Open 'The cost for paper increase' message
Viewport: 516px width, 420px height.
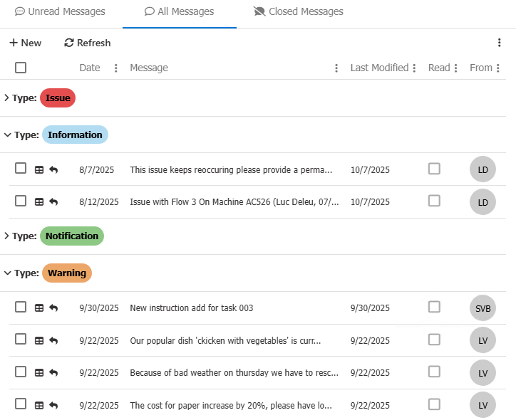click(231, 406)
